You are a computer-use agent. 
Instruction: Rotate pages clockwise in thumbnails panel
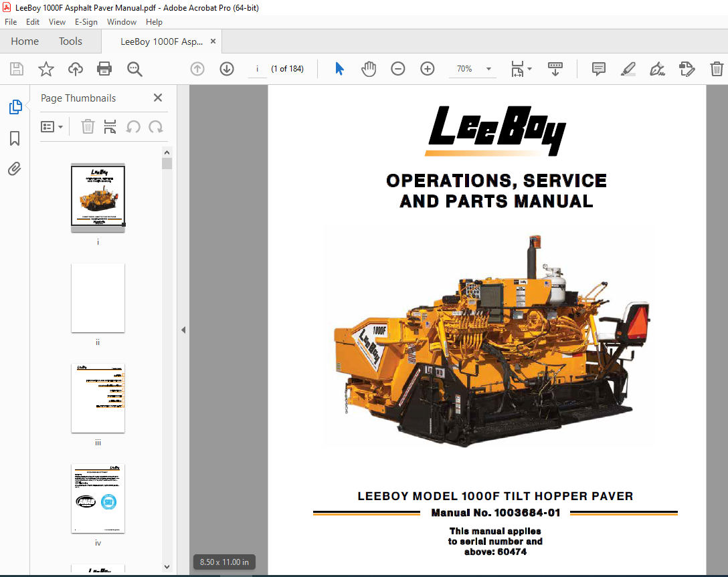point(155,126)
